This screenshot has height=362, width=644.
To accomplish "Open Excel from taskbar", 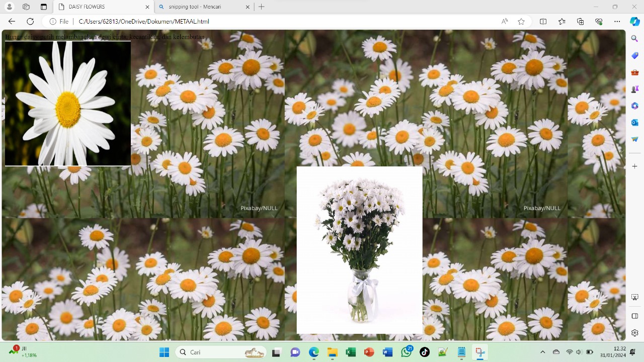I will click(x=351, y=352).
